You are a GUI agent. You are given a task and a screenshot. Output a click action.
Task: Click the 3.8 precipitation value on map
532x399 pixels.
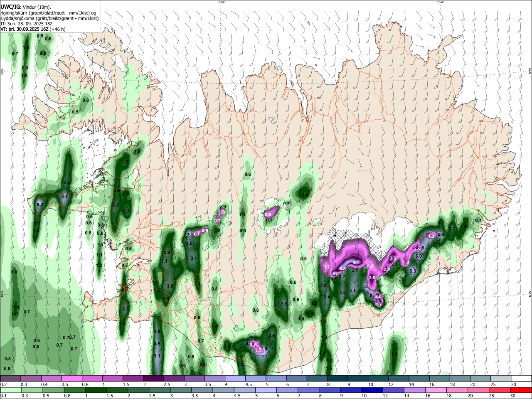pyautogui.click(x=342, y=293)
